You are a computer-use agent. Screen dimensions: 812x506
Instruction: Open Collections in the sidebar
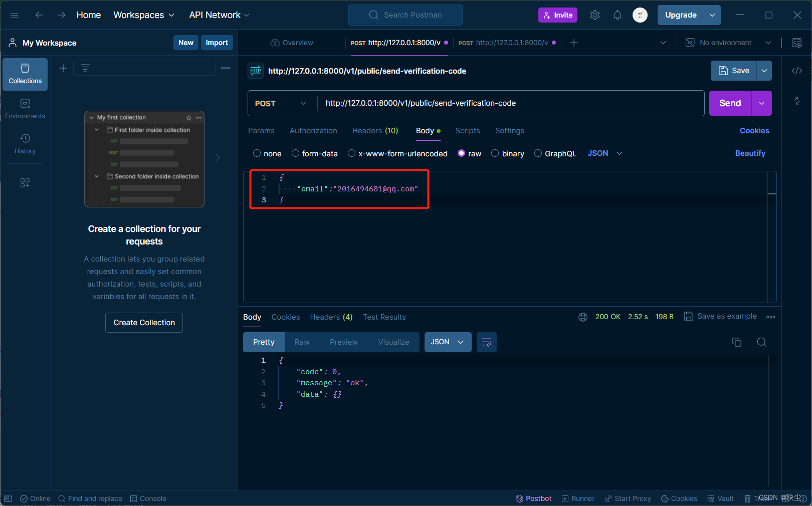(x=25, y=74)
